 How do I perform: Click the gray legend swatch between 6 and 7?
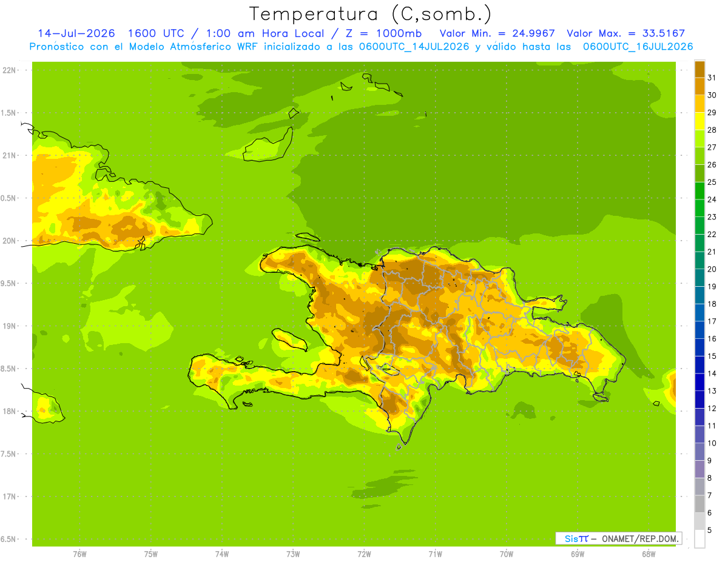point(699,504)
